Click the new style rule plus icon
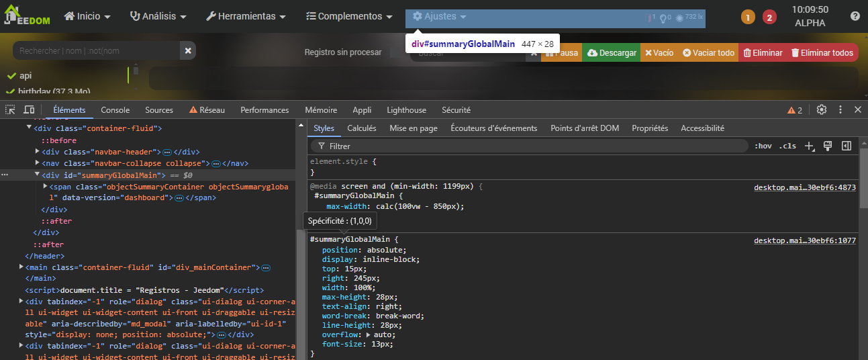This screenshot has height=360, width=868. pos(810,146)
